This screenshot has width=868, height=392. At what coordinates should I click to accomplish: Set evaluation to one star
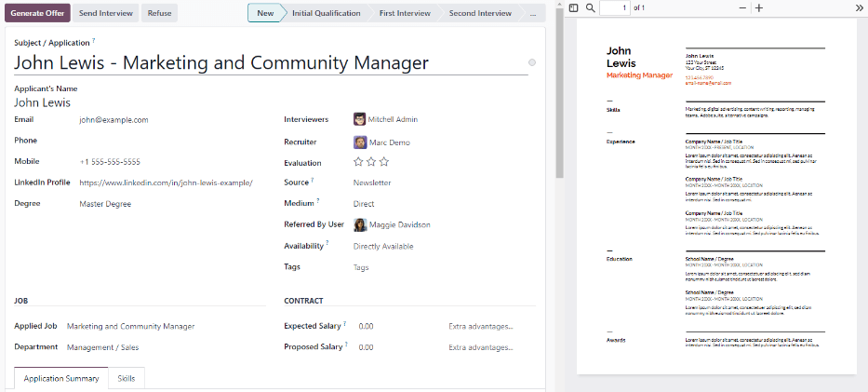(358, 162)
